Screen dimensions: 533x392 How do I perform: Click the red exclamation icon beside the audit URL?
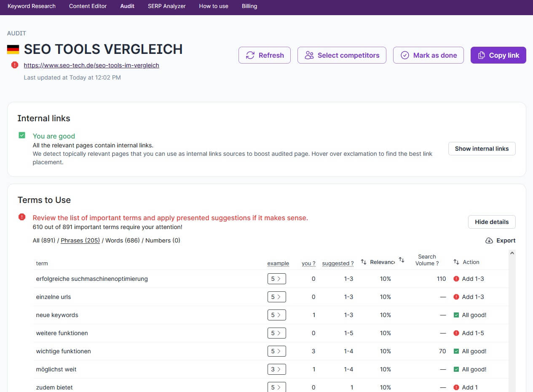click(x=15, y=65)
